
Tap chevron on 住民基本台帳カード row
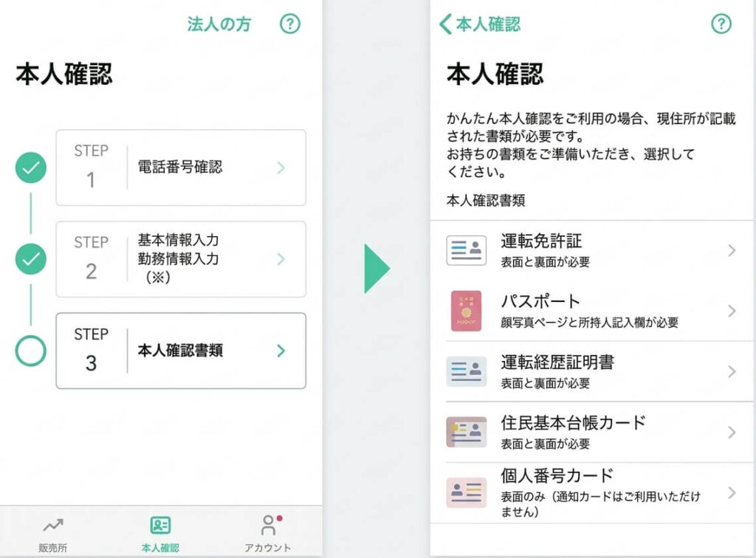(x=732, y=432)
